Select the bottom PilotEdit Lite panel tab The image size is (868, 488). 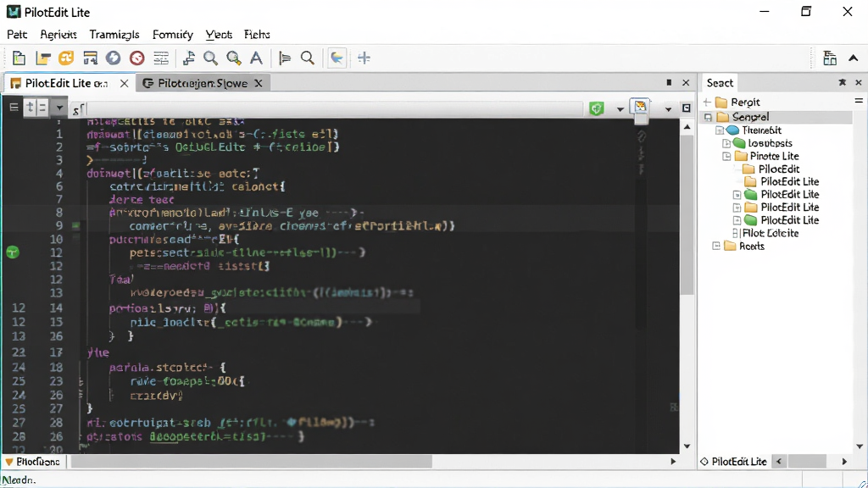(x=734, y=462)
